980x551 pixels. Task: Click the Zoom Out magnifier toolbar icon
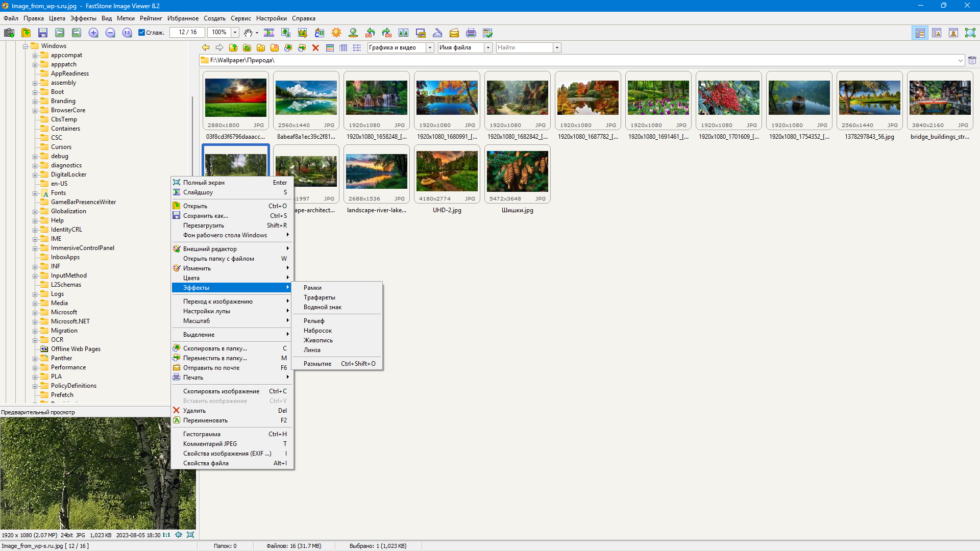coord(110,33)
